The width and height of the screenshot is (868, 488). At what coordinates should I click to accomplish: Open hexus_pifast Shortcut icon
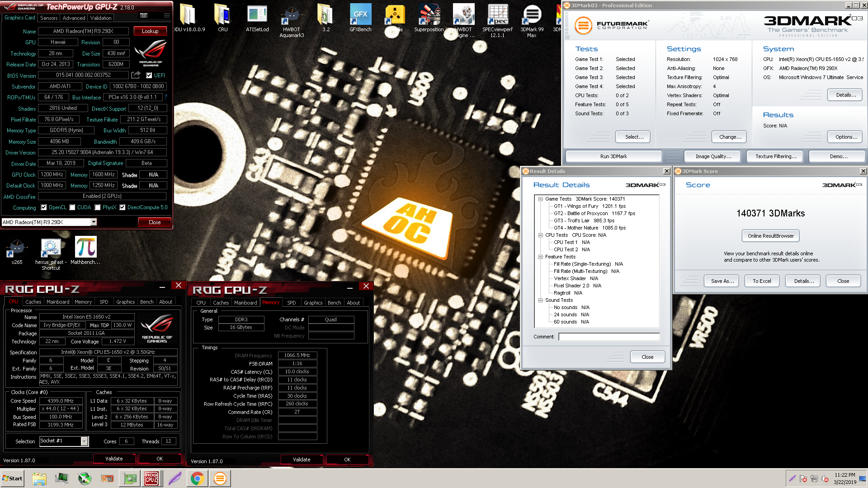click(51, 254)
